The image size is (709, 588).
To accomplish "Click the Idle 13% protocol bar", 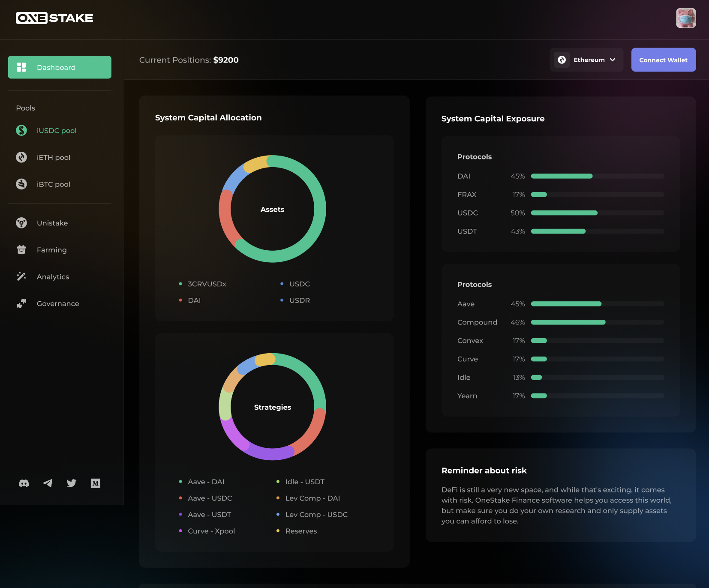I will [x=598, y=378].
